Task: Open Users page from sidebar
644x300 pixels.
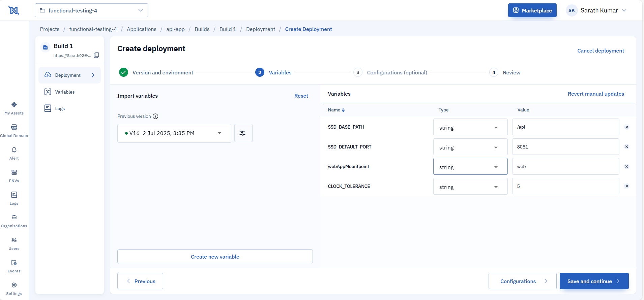Action: (x=14, y=244)
